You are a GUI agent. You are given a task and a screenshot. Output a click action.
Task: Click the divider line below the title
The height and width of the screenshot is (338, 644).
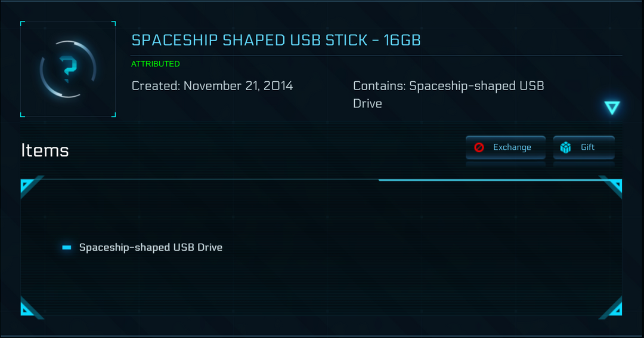(376, 56)
